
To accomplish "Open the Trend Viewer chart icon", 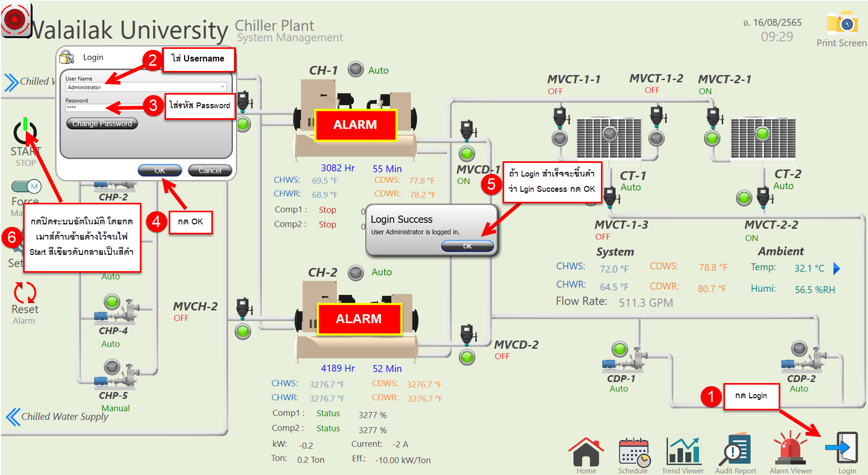I will pyautogui.click(x=683, y=451).
